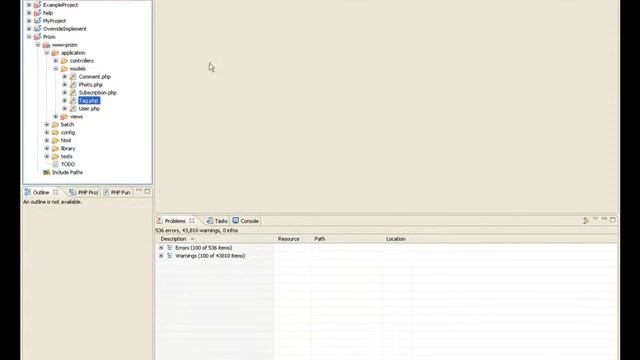
Task: Click the Subscription.php file icon
Action: [73, 93]
